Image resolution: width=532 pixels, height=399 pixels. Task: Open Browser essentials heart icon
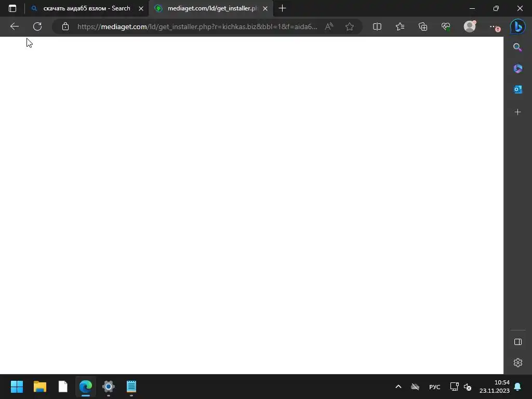pyautogui.click(x=446, y=26)
